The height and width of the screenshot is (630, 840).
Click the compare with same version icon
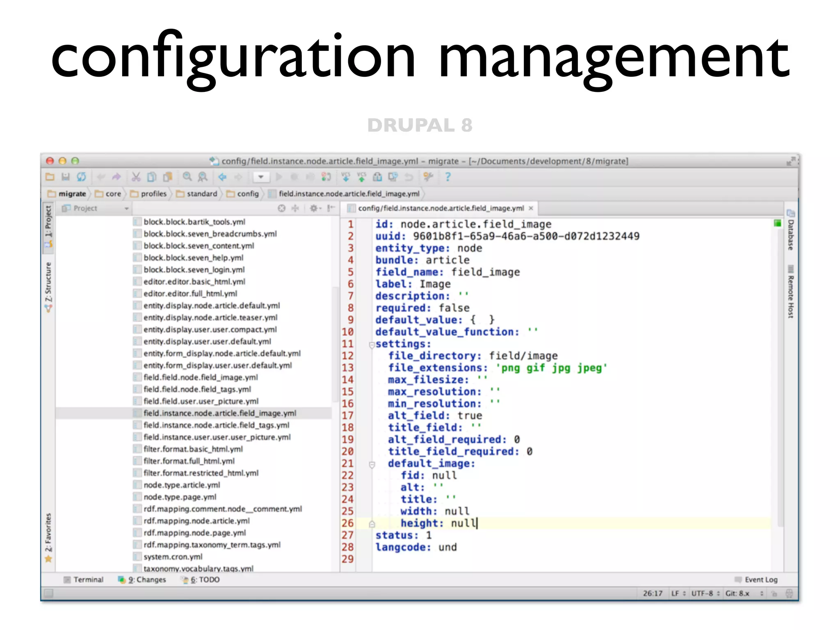[x=393, y=177]
